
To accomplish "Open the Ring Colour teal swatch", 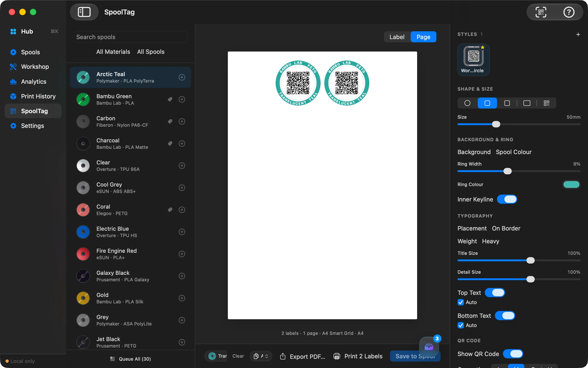I will (571, 184).
